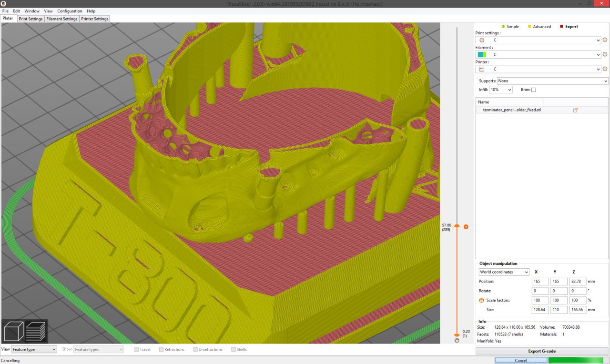
Task: Switch to the 3D editor cube view
Action: pyautogui.click(x=14, y=331)
